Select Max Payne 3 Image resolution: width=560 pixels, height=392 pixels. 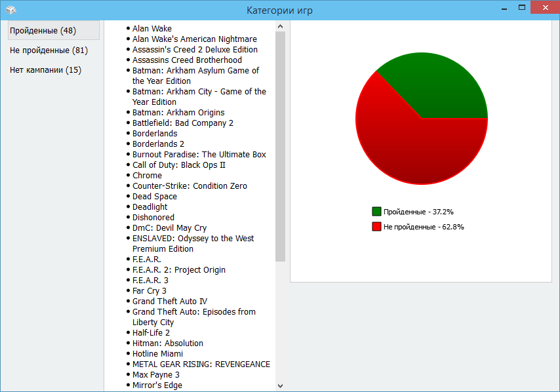(x=156, y=375)
